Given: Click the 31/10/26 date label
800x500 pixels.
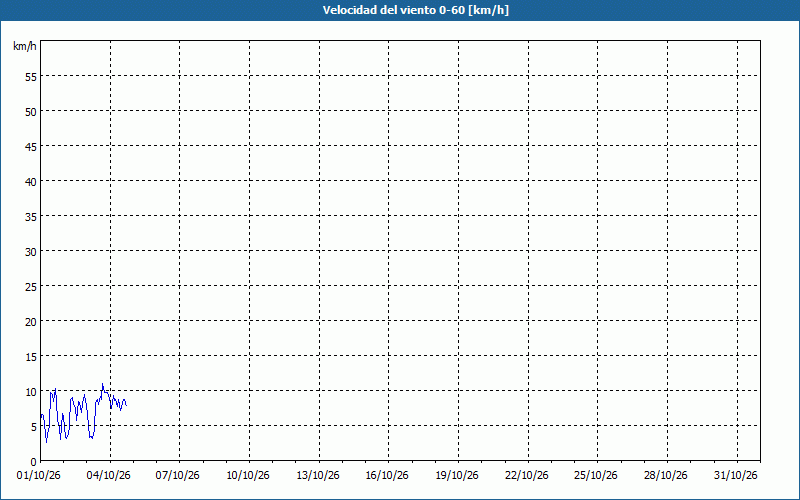Looking at the screenshot, I should [x=736, y=476].
